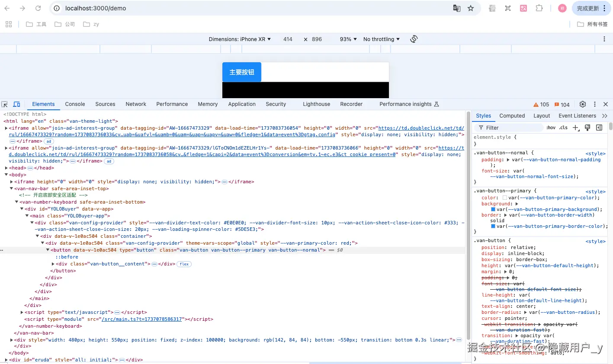Collapse the van-nav-bar element node
Screen dimensions: 613x364
tap(11, 189)
